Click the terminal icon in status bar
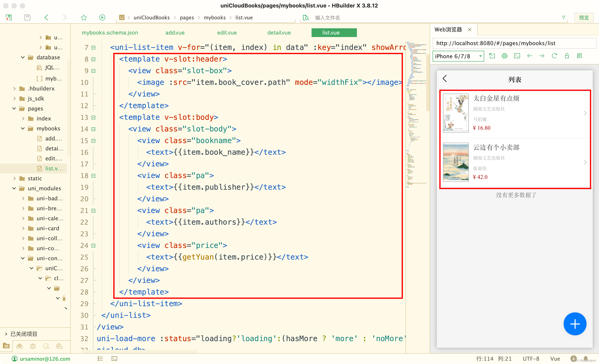 (114, 359)
